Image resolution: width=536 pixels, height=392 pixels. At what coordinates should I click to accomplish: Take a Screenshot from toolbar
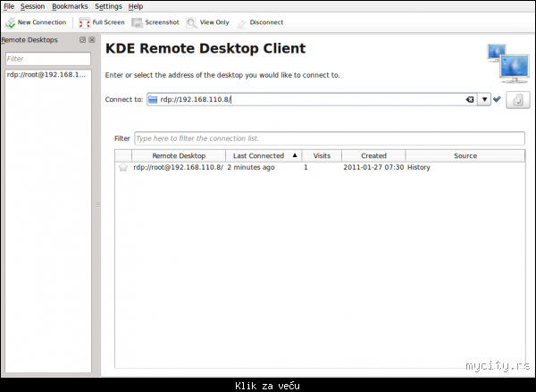coord(155,22)
